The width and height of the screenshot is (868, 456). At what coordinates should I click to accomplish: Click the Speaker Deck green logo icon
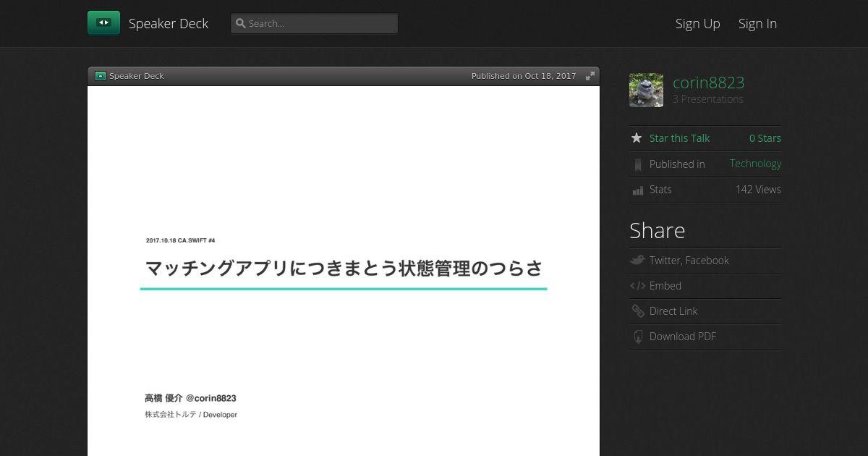point(103,23)
